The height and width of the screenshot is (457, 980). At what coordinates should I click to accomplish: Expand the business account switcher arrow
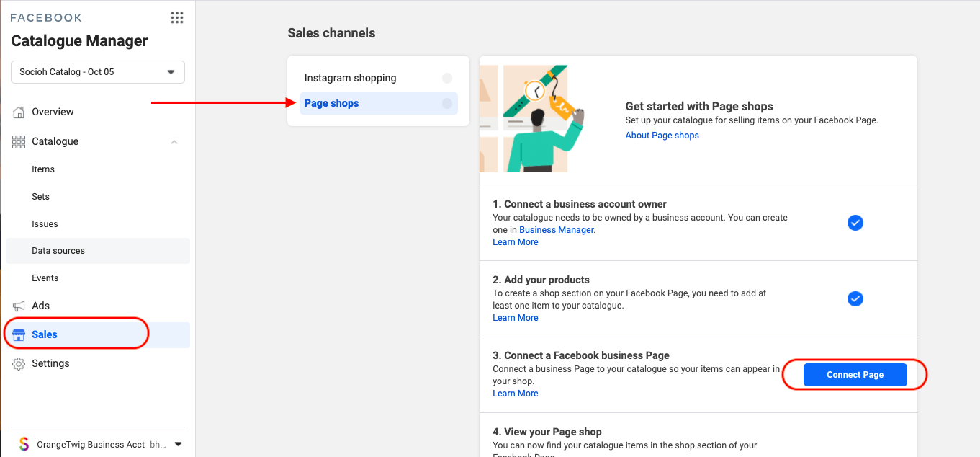pos(179,444)
